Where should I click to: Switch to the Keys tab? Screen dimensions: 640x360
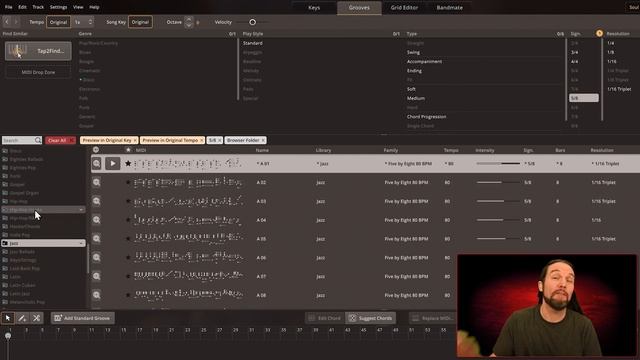coord(314,8)
